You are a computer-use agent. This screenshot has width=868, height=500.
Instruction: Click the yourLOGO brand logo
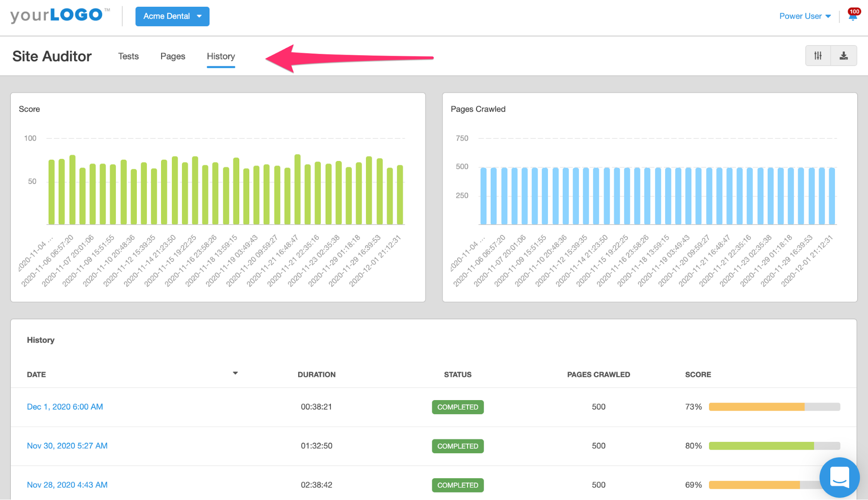pos(60,15)
